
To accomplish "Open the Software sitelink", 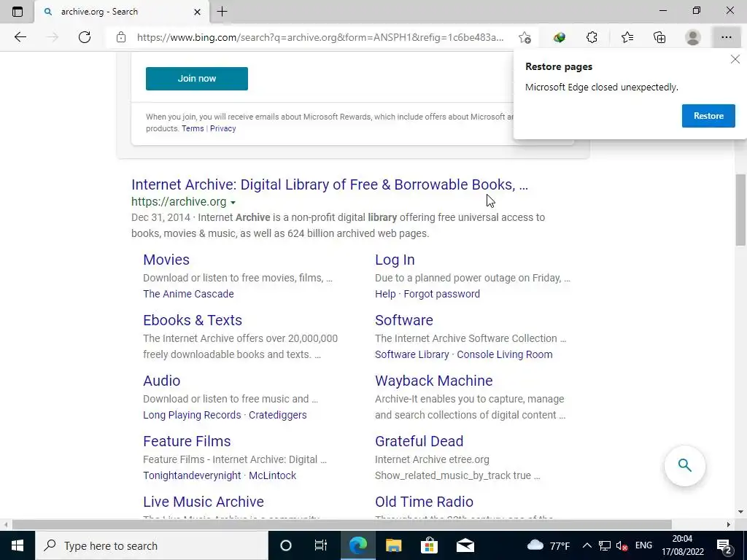I will point(404,320).
